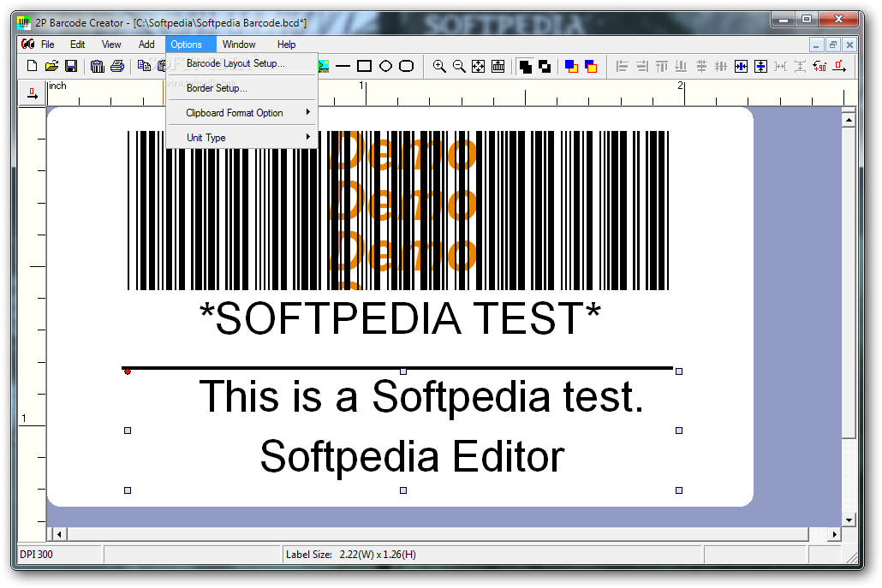The height and width of the screenshot is (588, 882).
Task: Click the bottom-center selection handle
Action: 403,490
